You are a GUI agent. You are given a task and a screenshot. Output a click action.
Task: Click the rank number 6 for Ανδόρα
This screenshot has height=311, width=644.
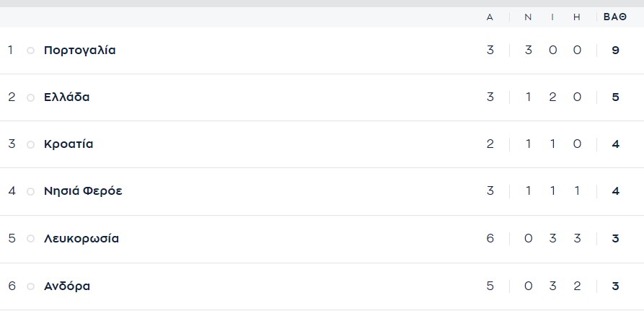[12, 286]
